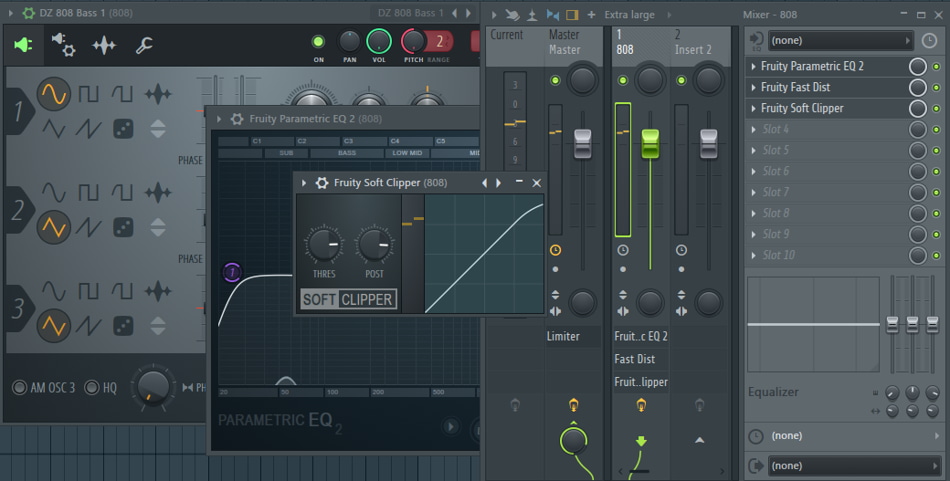Open Fruity Parametric EQ 2 gear menu
Screen dimensions: 950x481
coord(237,119)
